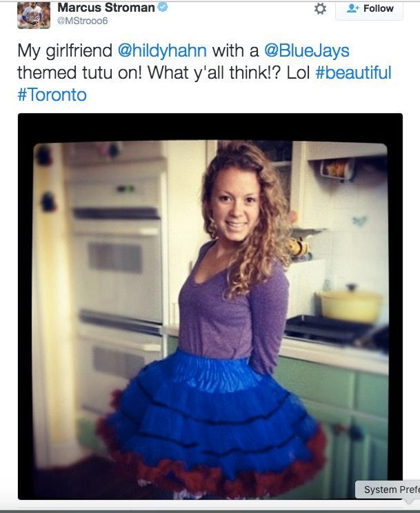The width and height of the screenshot is (420, 513).
Task: Open the gear icon tweet options menu
Action: [320, 8]
